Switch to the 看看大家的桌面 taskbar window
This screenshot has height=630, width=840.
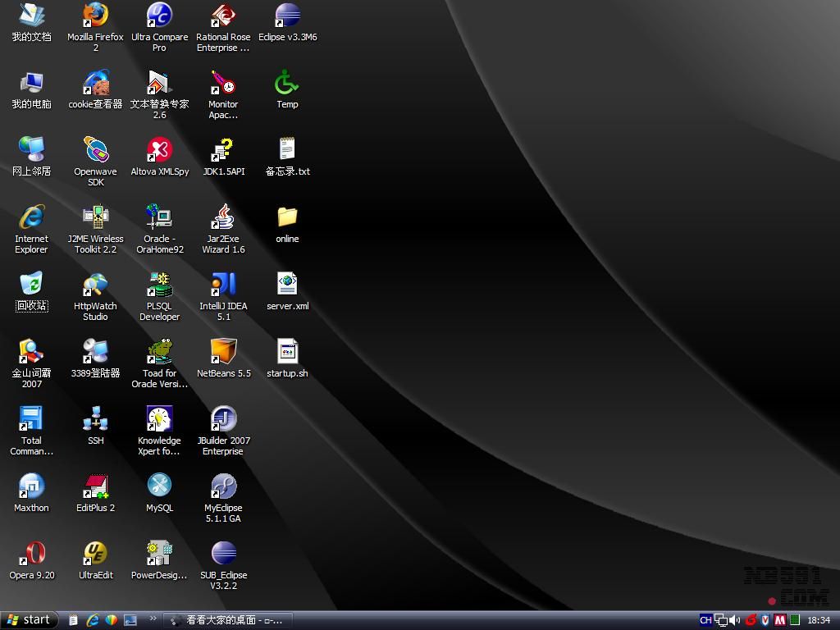[228, 620]
